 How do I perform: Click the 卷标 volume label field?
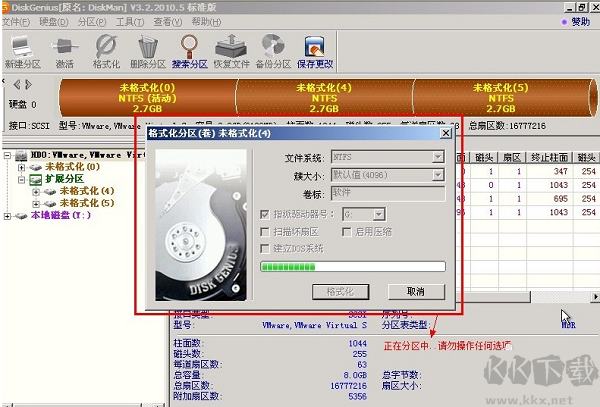pyautogui.click(x=388, y=193)
